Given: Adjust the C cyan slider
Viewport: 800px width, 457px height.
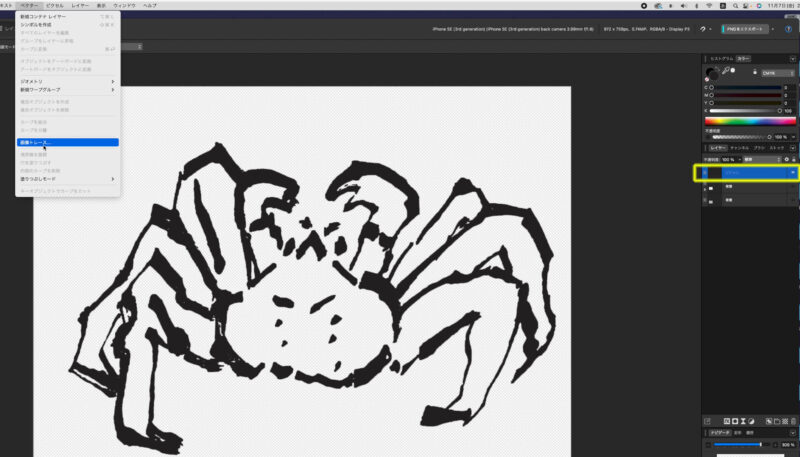Looking at the screenshot, I should [747, 88].
